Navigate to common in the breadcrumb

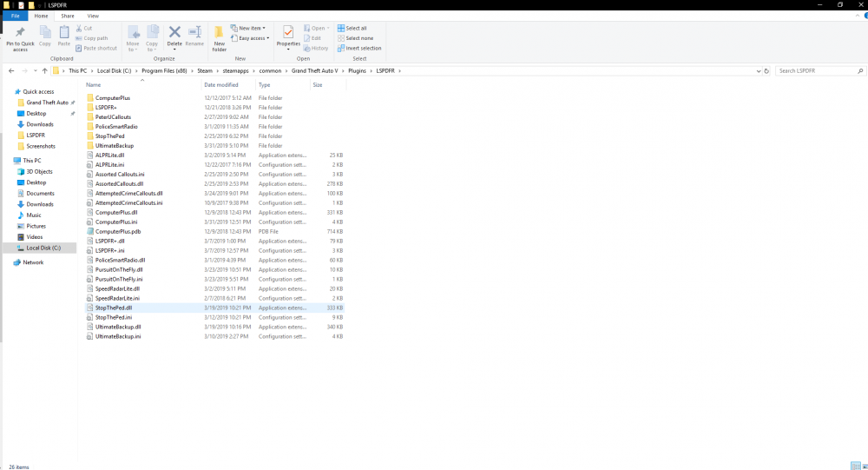[x=270, y=71]
